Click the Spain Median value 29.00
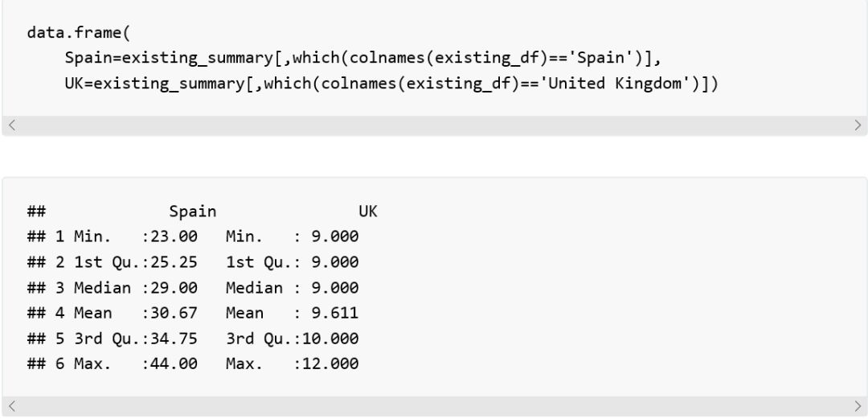 174,288
